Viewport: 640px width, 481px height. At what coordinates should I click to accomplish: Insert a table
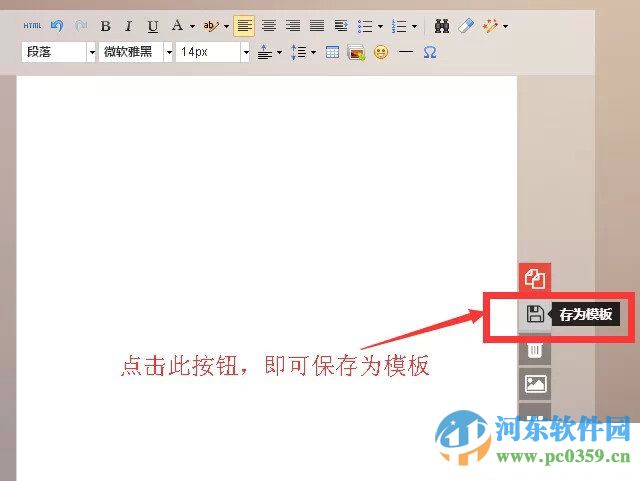point(332,52)
